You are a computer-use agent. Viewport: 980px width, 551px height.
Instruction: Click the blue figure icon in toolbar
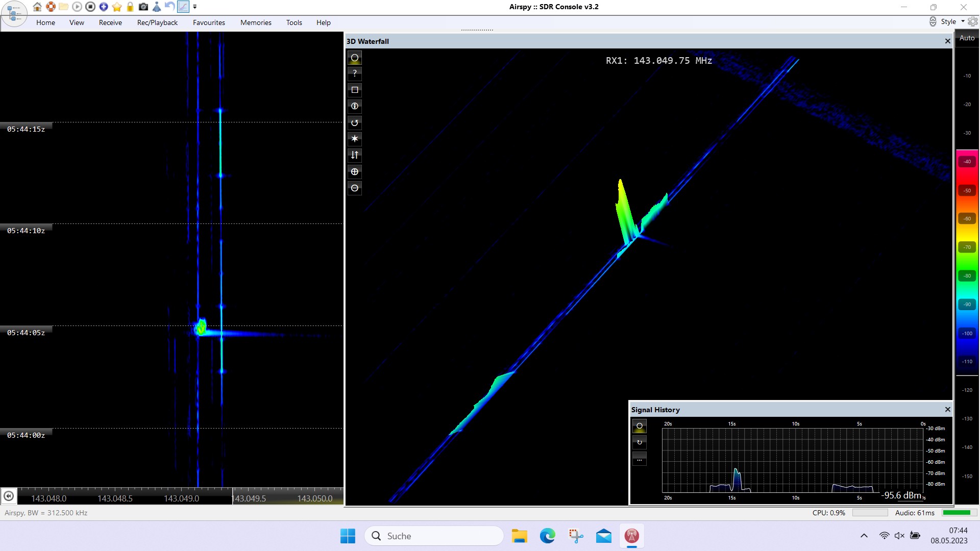[157, 7]
